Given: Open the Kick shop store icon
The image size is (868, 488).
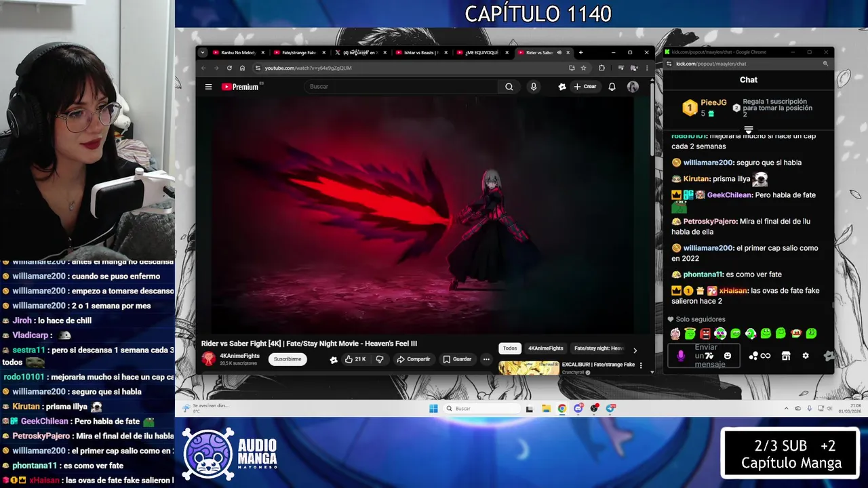Looking at the screenshot, I should (786, 356).
